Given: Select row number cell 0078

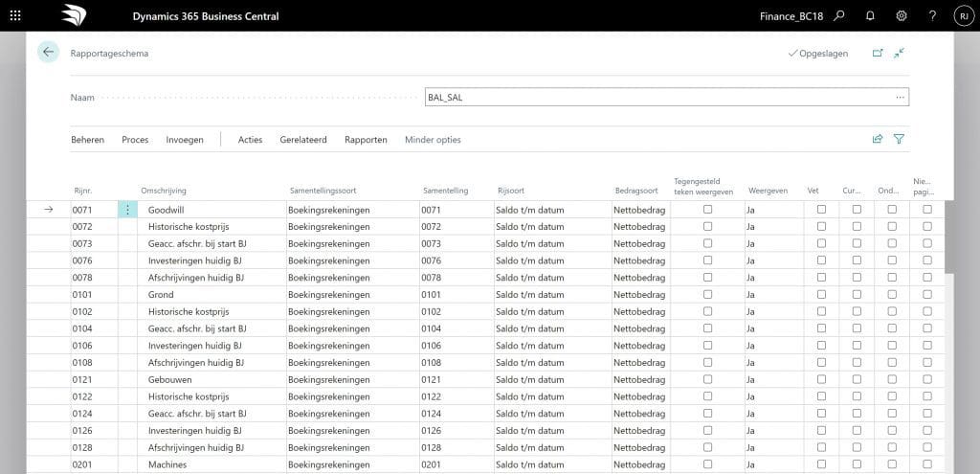Looking at the screenshot, I should (94, 278).
